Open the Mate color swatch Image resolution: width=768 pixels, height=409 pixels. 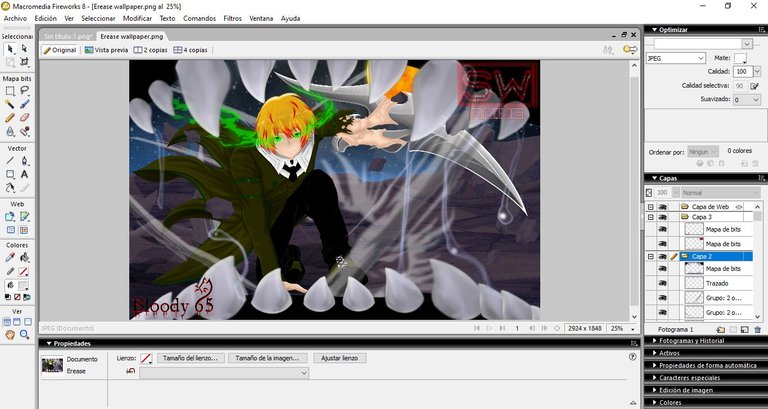(x=740, y=58)
